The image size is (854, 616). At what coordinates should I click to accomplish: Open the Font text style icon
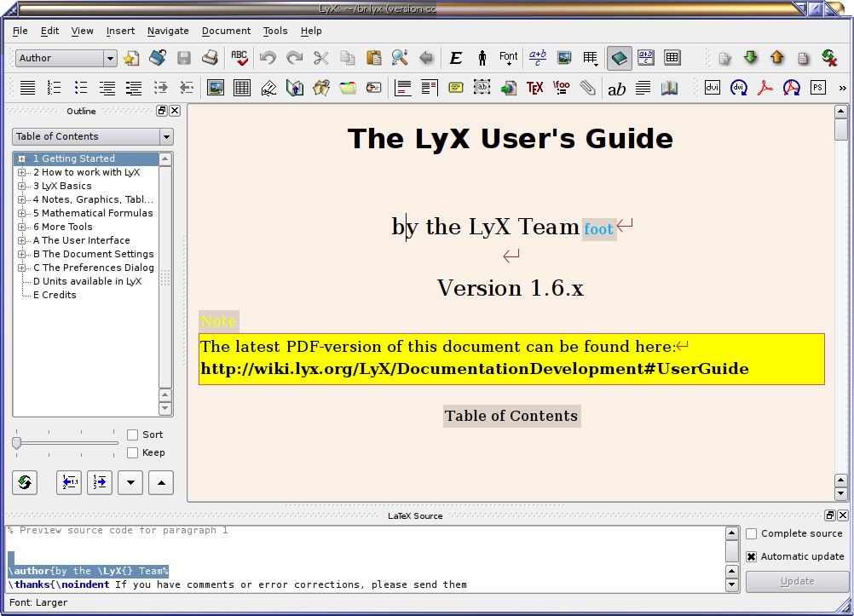[x=509, y=58]
